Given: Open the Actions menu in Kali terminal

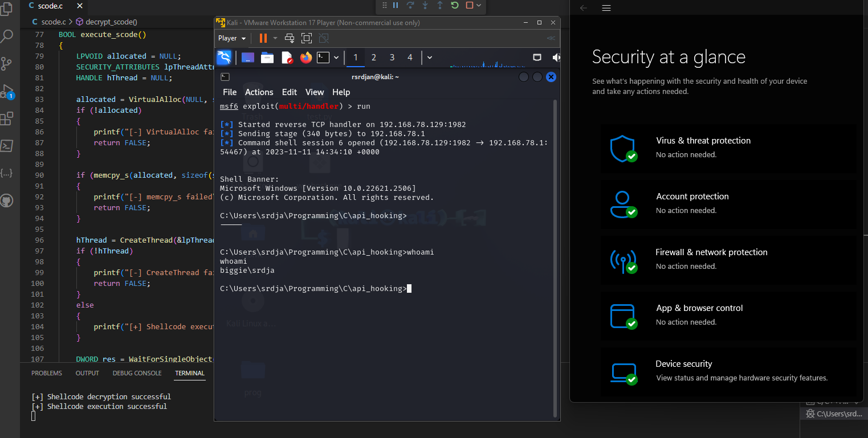Looking at the screenshot, I should click(259, 92).
